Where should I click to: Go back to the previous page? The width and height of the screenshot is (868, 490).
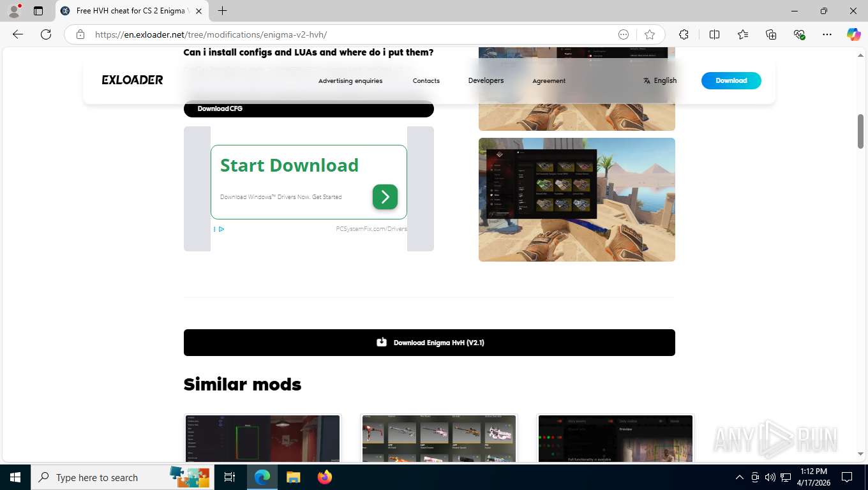(x=18, y=34)
